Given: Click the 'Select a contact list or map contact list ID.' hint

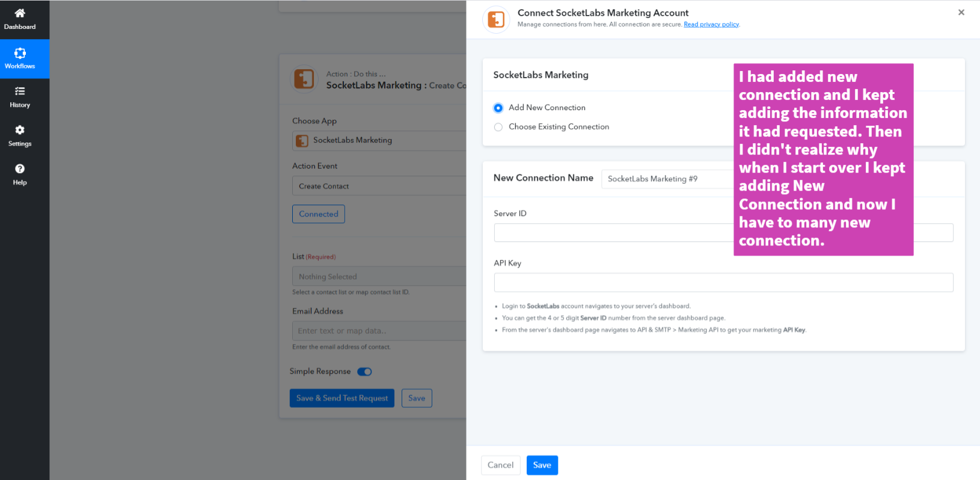Looking at the screenshot, I should 351,292.
